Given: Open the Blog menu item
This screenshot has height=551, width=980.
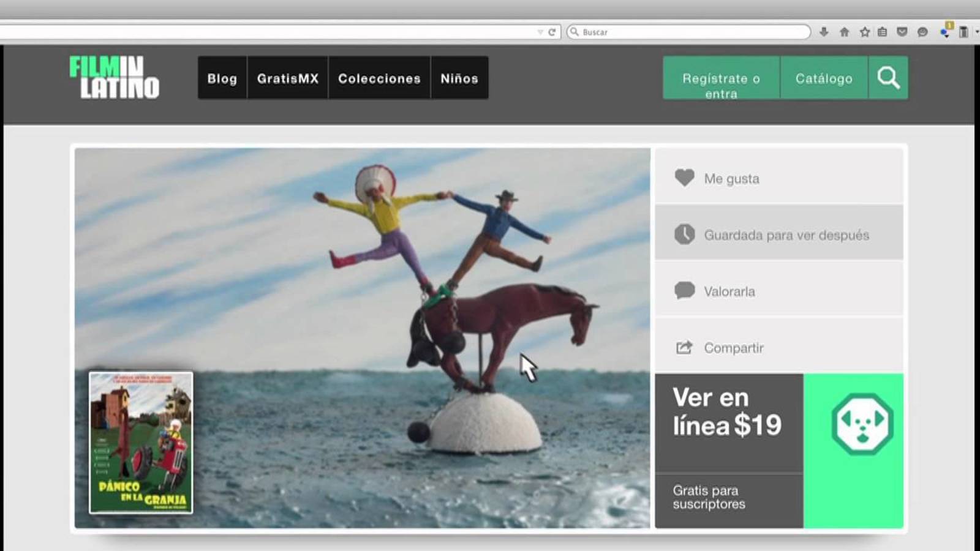Looking at the screenshot, I should 222,78.
